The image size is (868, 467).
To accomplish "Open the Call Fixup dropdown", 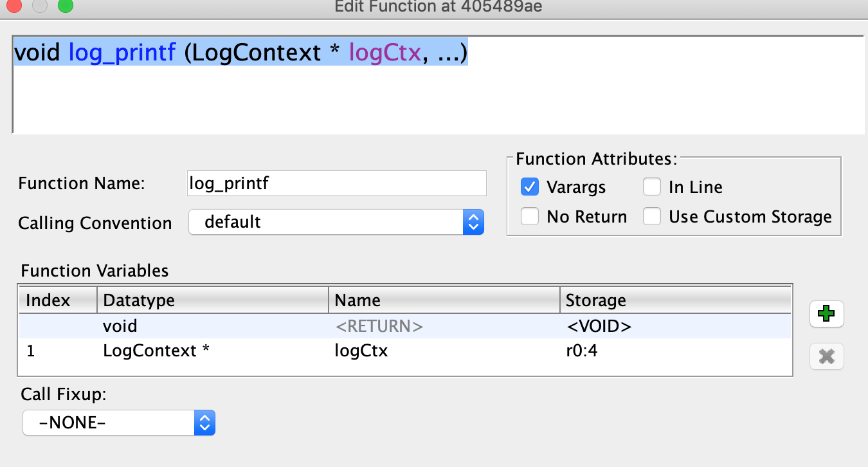I will pyautogui.click(x=204, y=423).
